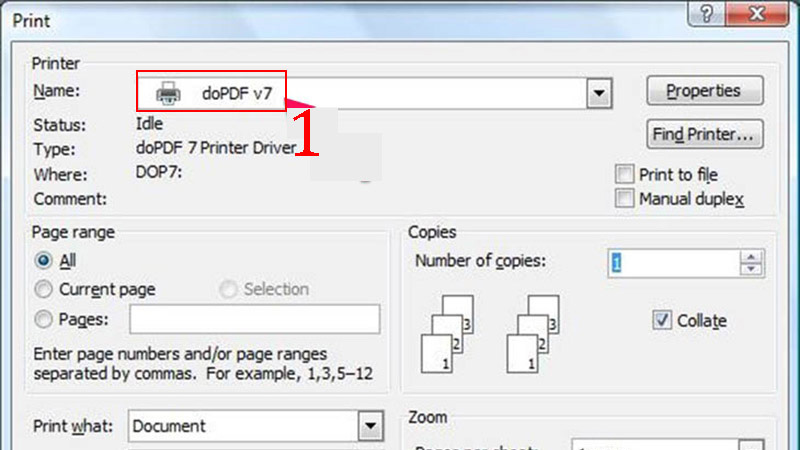The width and height of the screenshot is (800, 450).
Task: Enable Manual duplex checkbox
Action: [624, 198]
